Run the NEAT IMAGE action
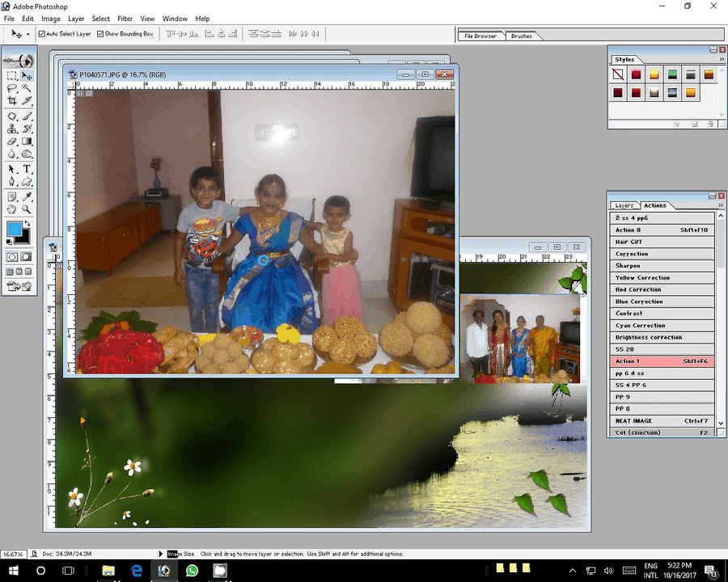 tap(662, 421)
